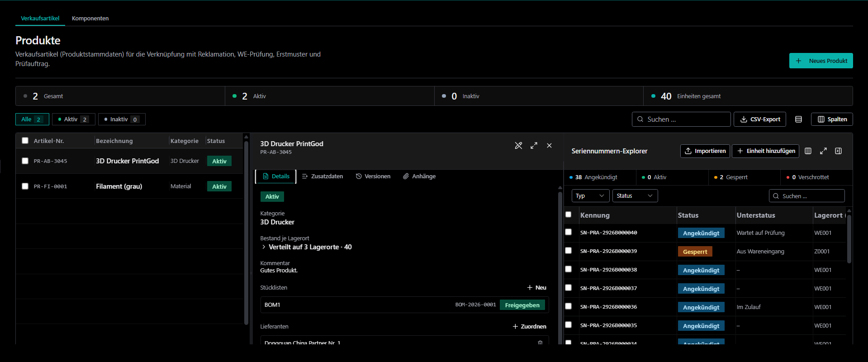Toggle table density icon beside CSV-Export
Screen dimensions: 868x362
798,119
